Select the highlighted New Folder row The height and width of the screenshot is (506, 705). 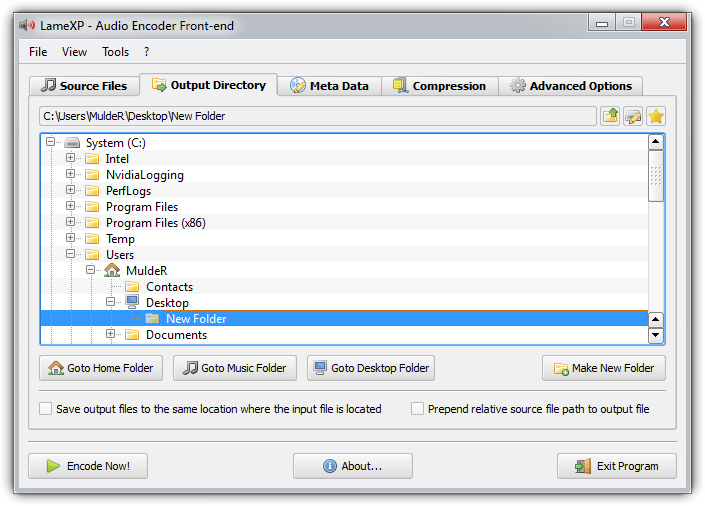(x=344, y=318)
